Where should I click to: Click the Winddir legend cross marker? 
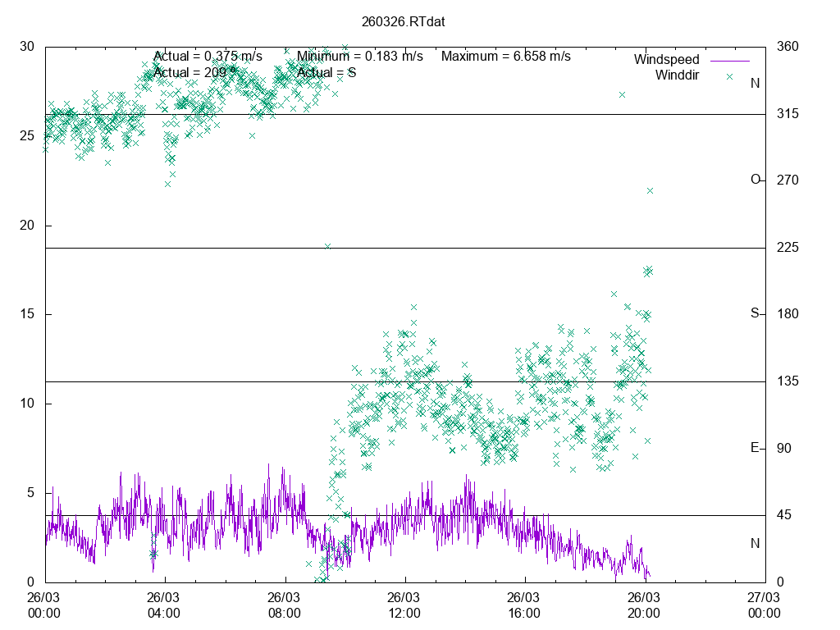pos(729,75)
